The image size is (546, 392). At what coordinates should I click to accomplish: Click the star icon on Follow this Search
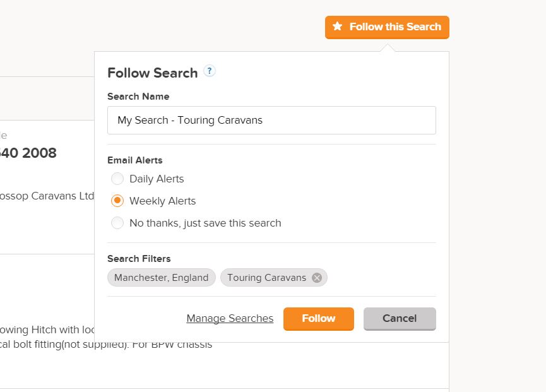(338, 27)
